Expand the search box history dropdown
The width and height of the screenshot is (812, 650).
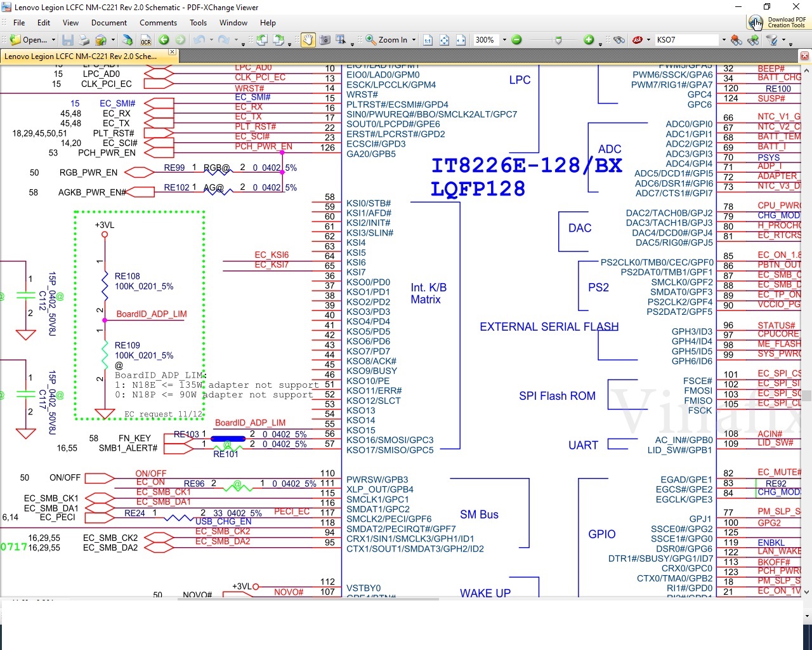pos(723,40)
